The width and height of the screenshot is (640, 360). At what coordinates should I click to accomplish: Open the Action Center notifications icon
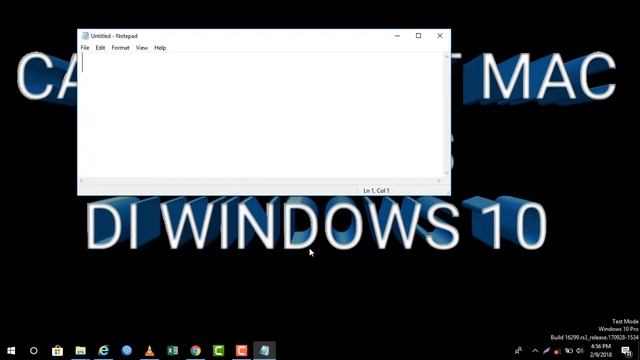coord(627,351)
